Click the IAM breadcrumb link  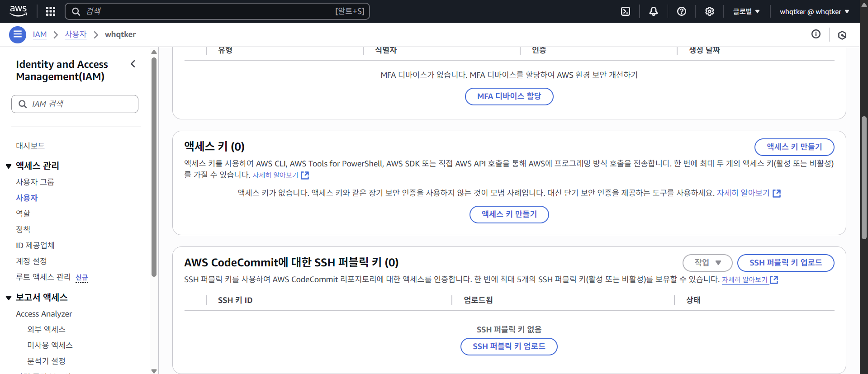pos(40,34)
